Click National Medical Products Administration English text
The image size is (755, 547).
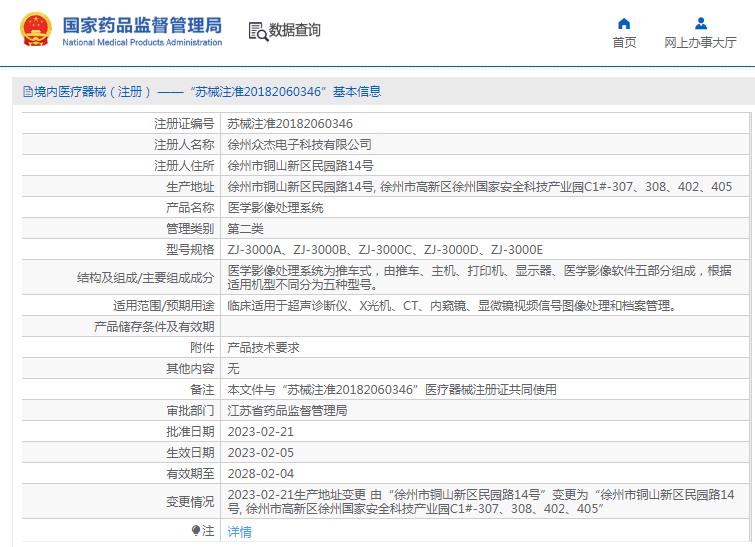point(142,43)
